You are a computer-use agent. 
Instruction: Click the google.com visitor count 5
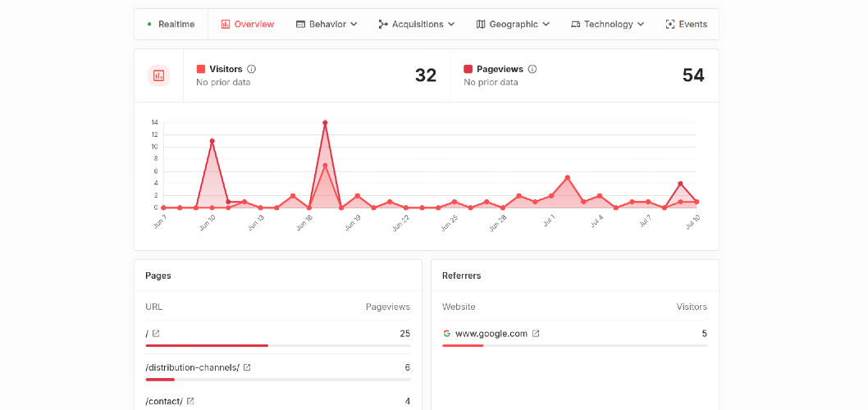[x=705, y=334]
